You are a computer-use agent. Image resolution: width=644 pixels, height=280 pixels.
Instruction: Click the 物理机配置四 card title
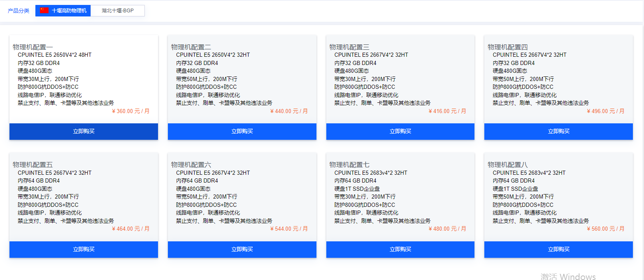click(507, 47)
